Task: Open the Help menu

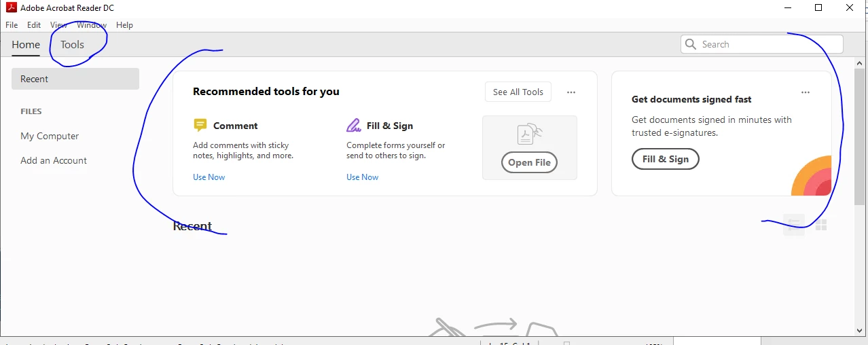Action: 124,25
